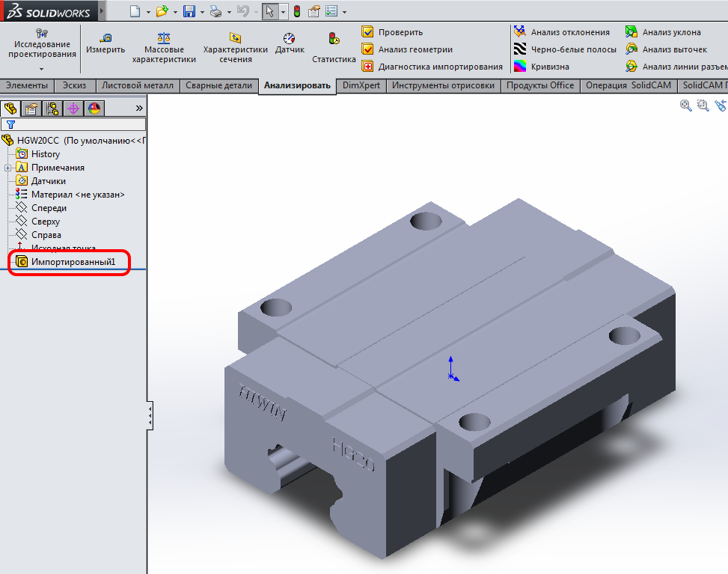
Task: Open Section Properties (Характеристики сечения)
Action: click(x=236, y=49)
